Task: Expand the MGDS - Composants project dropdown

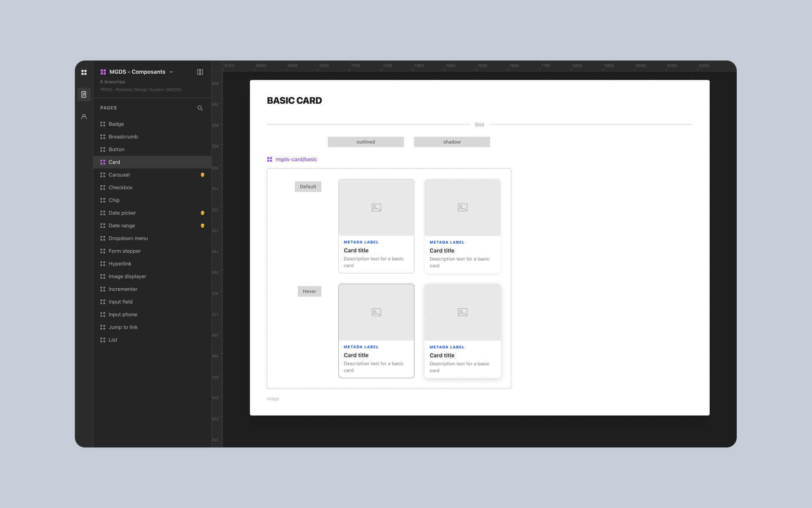Action: click(x=171, y=72)
